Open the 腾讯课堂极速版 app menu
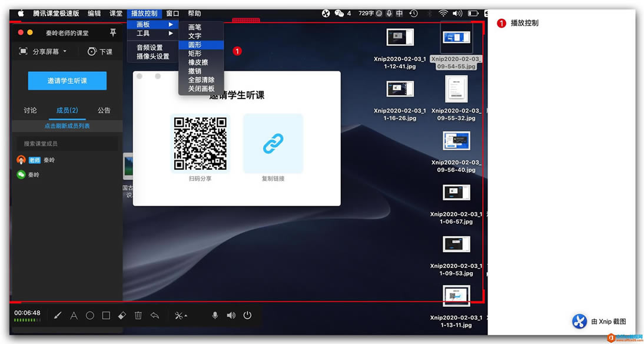The width and height of the screenshot is (644, 344). point(57,14)
